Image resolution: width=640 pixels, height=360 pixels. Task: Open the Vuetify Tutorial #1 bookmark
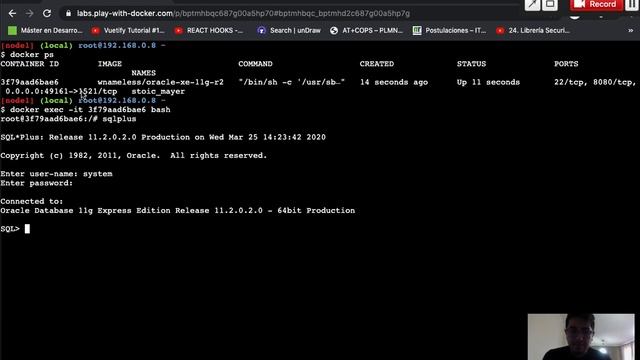tap(128, 31)
